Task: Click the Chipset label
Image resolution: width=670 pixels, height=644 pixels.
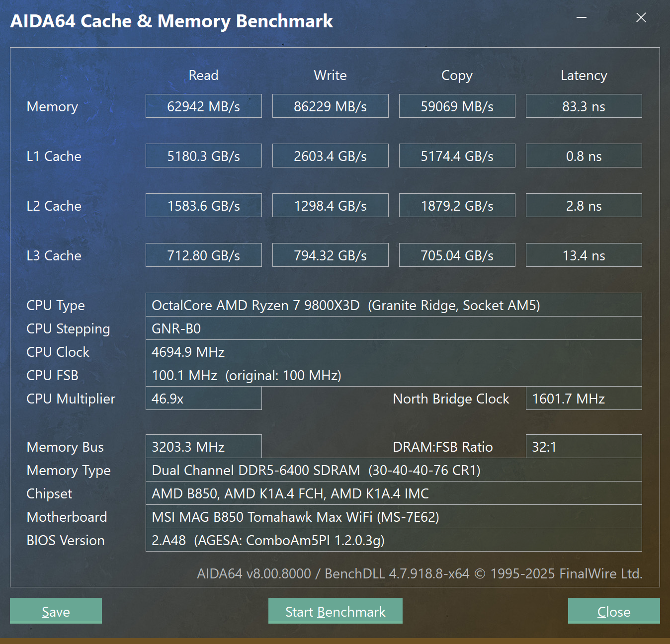Action: pos(49,494)
